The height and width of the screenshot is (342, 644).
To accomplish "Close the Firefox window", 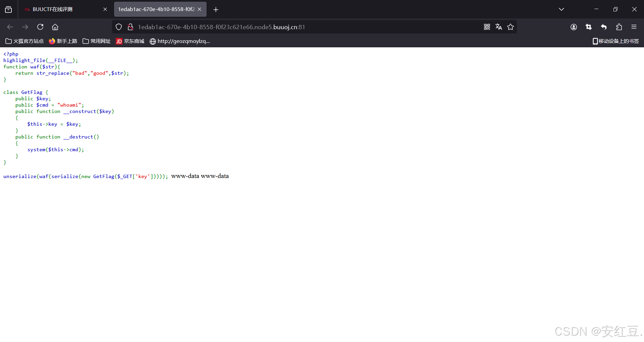I will 634,9.
